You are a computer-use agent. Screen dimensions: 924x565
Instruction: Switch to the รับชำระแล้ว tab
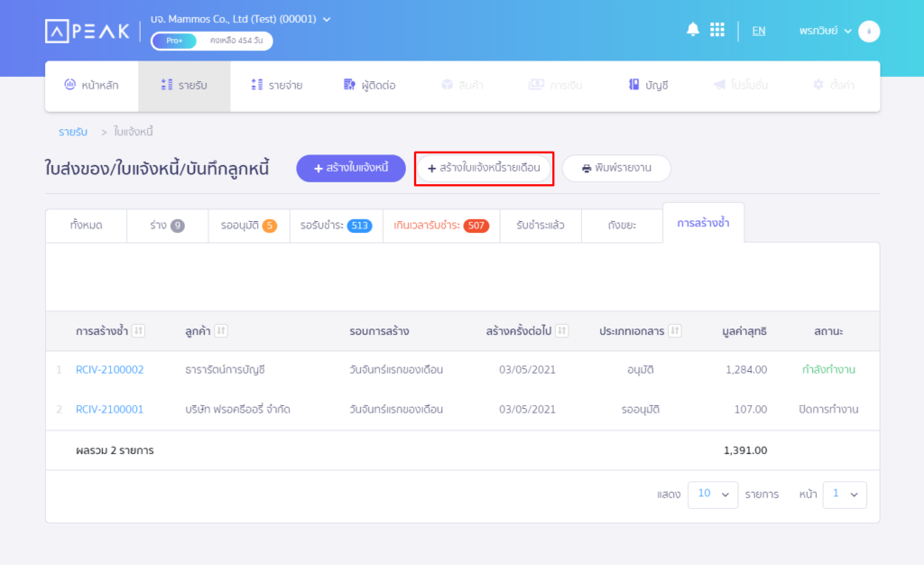541,226
